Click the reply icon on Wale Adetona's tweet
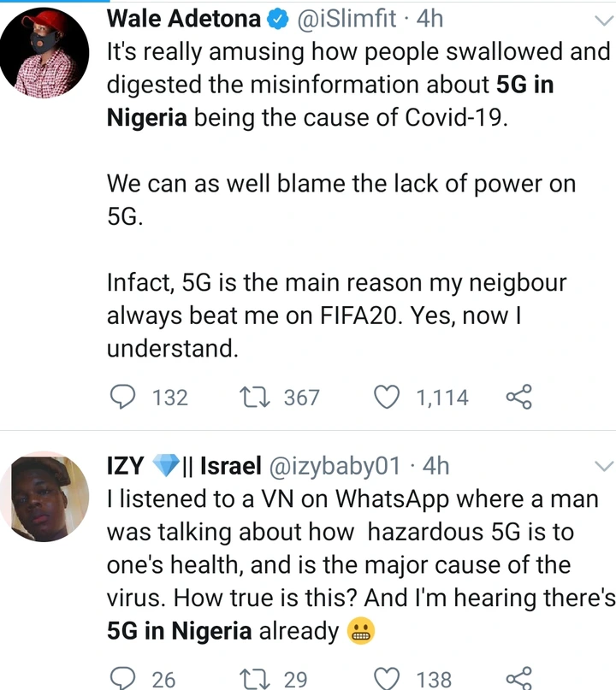The height and width of the screenshot is (690, 616). pyautogui.click(x=121, y=397)
